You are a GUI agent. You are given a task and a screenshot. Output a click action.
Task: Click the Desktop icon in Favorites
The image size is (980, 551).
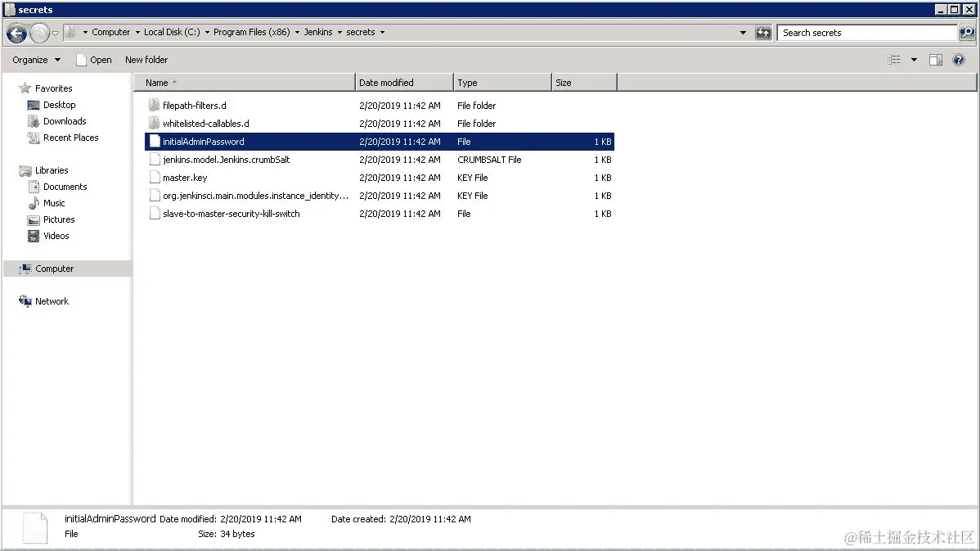[x=33, y=105]
